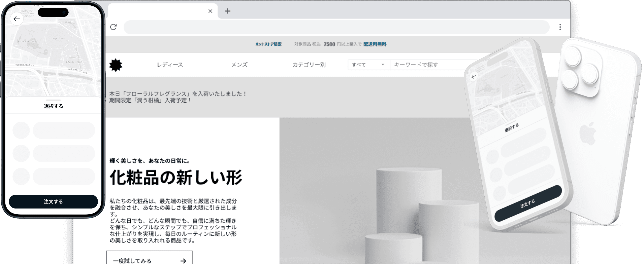Open the メンズ menu
The image size is (644, 264).
(239, 65)
